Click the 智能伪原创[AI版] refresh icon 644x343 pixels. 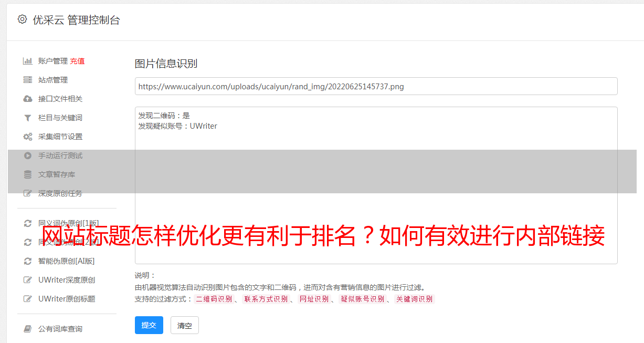[x=28, y=261]
